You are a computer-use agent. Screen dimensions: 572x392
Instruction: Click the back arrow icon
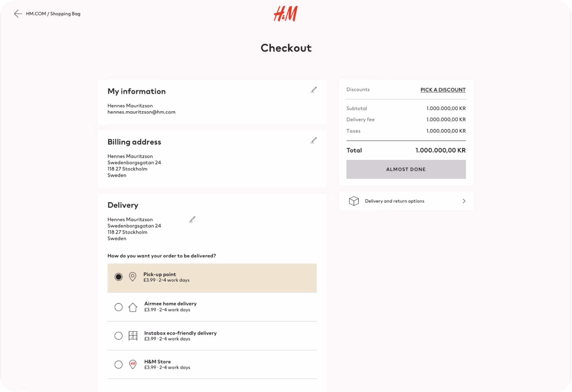point(18,14)
